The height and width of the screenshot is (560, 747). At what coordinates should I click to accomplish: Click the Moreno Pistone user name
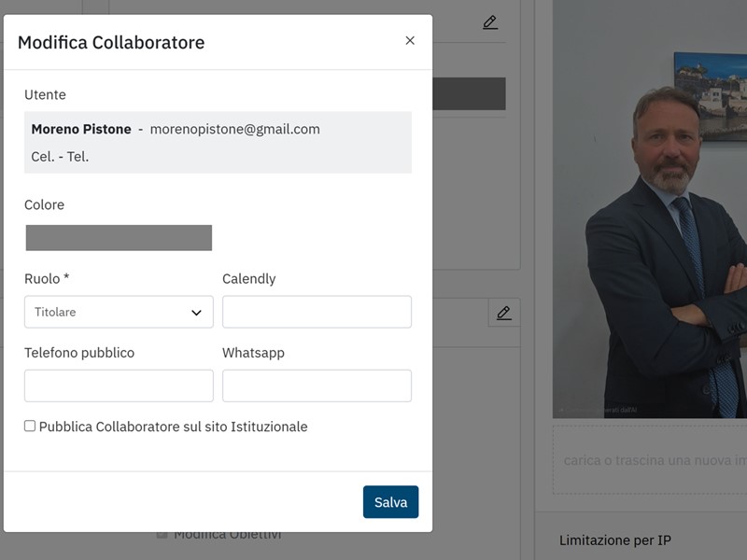81,130
